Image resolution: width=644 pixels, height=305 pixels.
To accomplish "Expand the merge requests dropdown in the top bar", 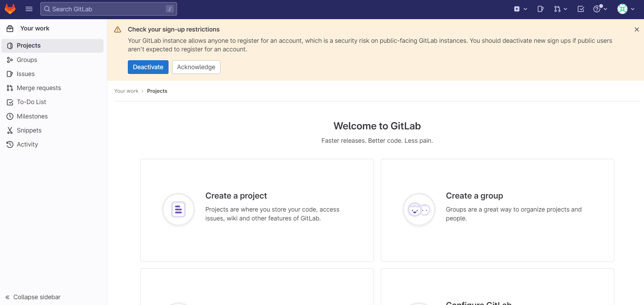I will (x=561, y=9).
